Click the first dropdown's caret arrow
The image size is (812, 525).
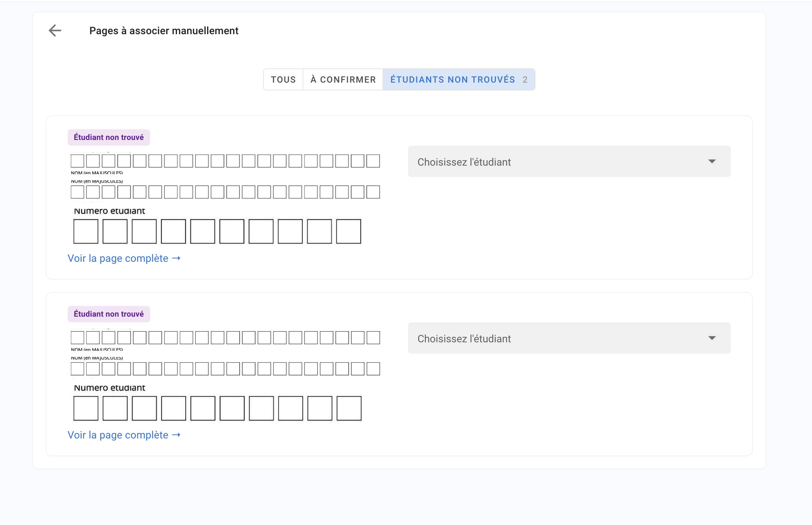(x=712, y=162)
